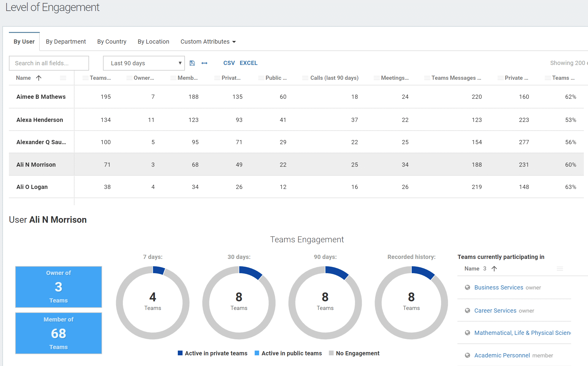Open the Mathematical, Life & Physical Sciences link
Image resolution: width=588 pixels, height=366 pixels.
[x=522, y=333]
